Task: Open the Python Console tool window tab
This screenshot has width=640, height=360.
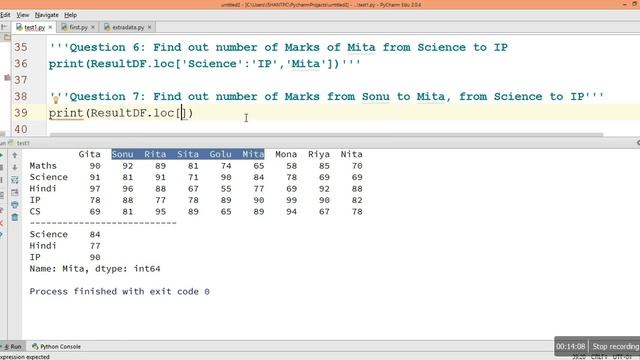Action: 56,347
